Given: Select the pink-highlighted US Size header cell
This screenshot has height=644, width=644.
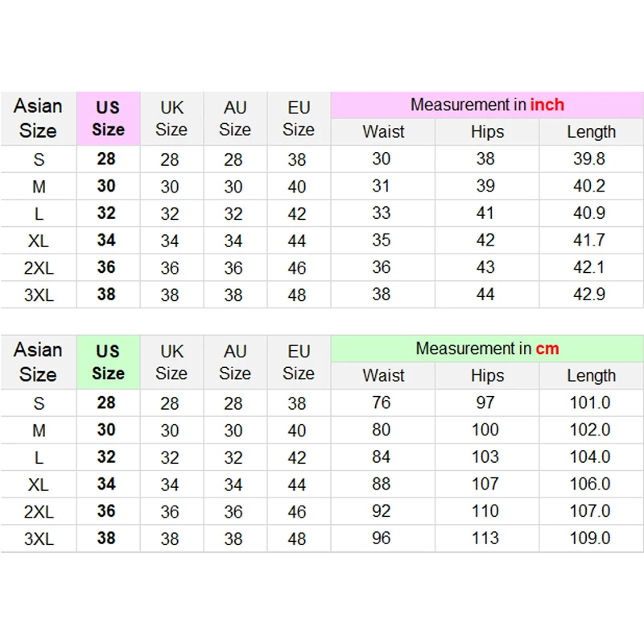Looking at the screenshot, I should pyautogui.click(x=108, y=118).
